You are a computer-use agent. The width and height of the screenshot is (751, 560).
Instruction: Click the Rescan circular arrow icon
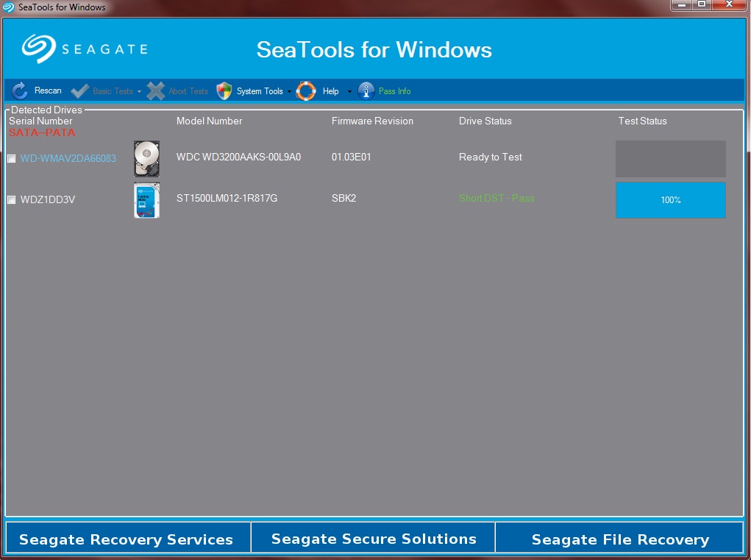coord(20,91)
